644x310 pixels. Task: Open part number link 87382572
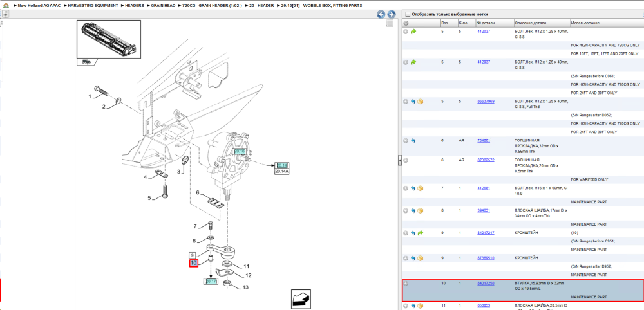pos(486,160)
